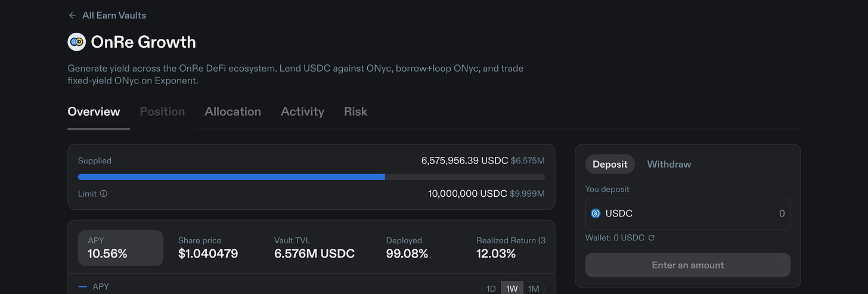Click the back arrow beside All Earn Vaults

point(72,16)
